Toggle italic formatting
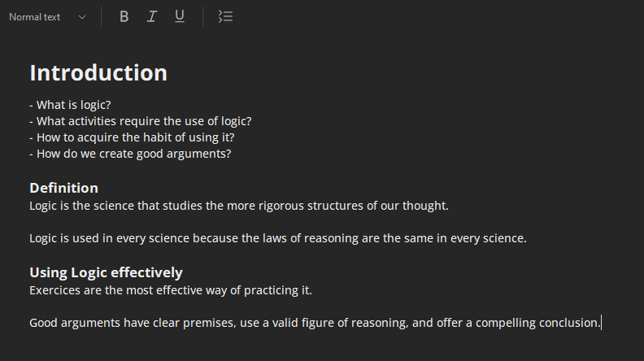The width and height of the screenshot is (644, 361). [x=151, y=16]
